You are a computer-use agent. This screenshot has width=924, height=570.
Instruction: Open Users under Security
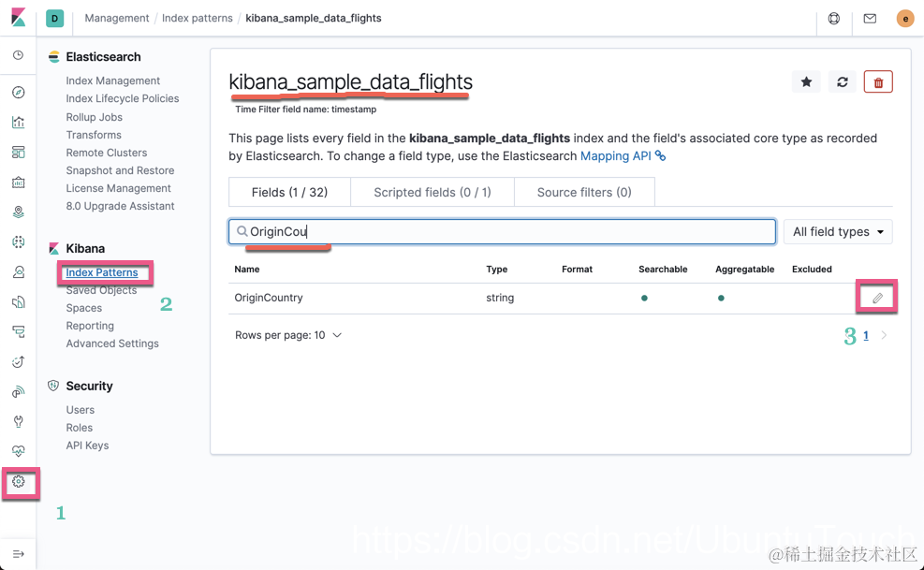(x=81, y=410)
